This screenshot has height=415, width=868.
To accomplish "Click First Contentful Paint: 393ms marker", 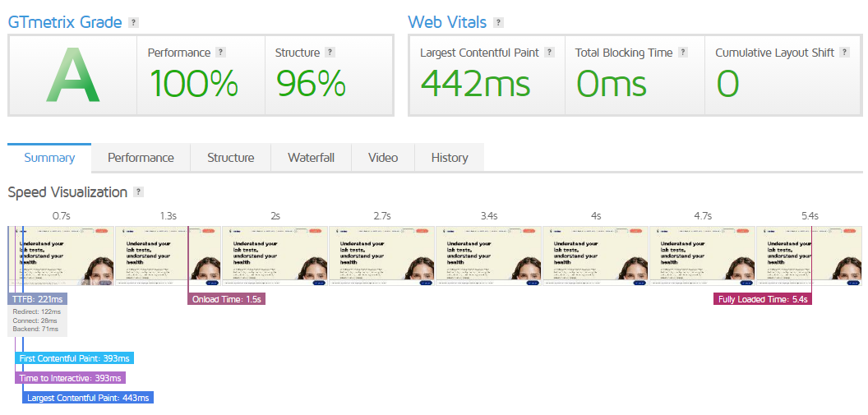I will [x=74, y=358].
